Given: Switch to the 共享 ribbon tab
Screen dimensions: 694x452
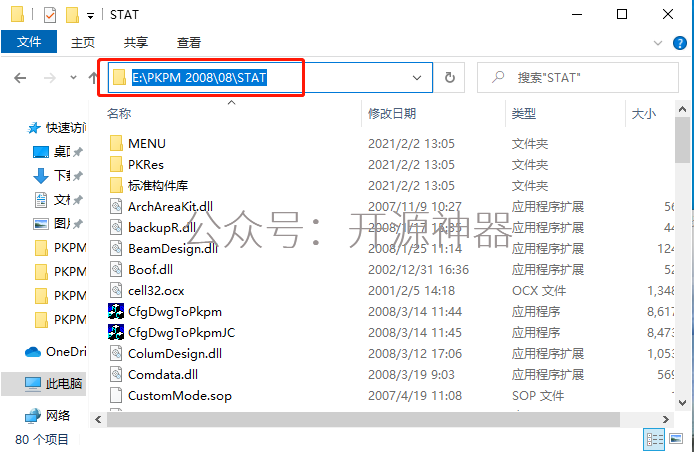Looking at the screenshot, I should coord(136,42).
